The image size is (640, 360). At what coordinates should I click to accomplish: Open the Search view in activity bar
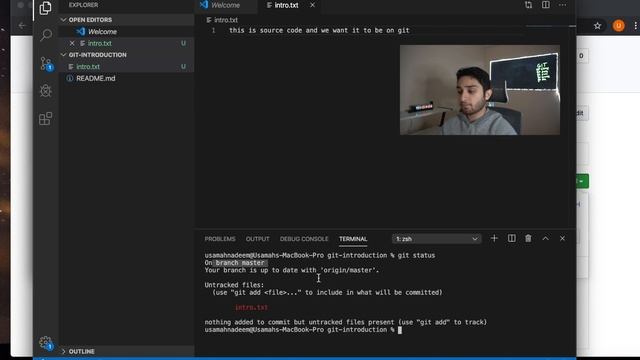(46, 35)
